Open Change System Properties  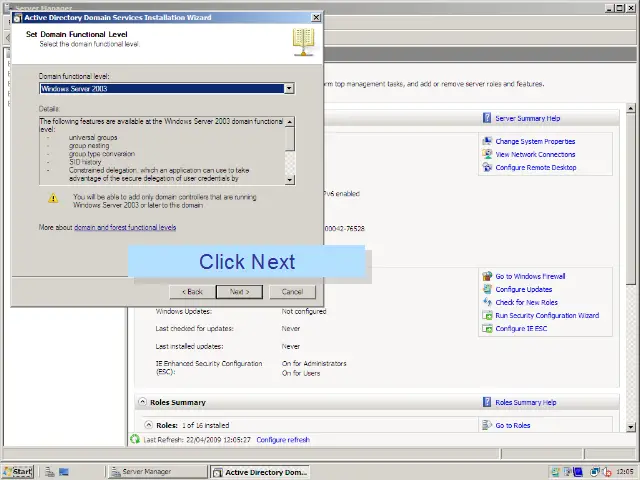pos(535,142)
